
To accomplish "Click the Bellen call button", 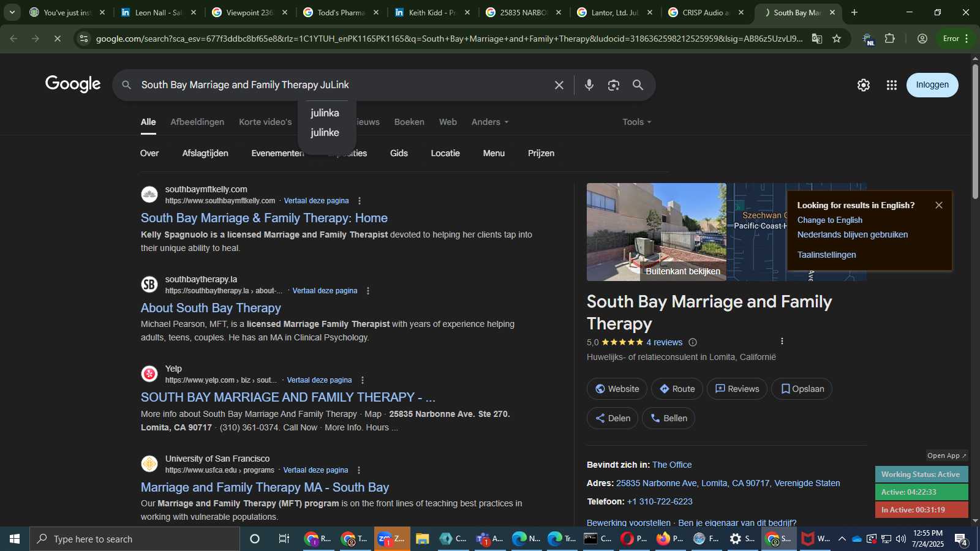I will (668, 418).
